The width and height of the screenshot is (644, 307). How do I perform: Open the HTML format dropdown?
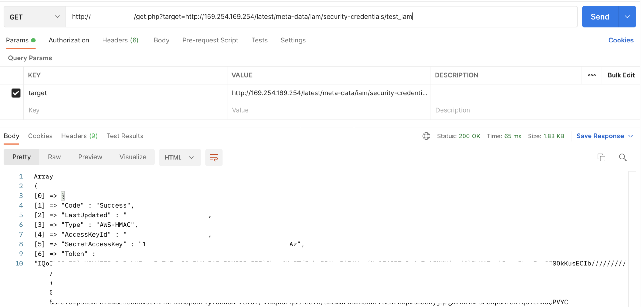pyautogui.click(x=180, y=157)
